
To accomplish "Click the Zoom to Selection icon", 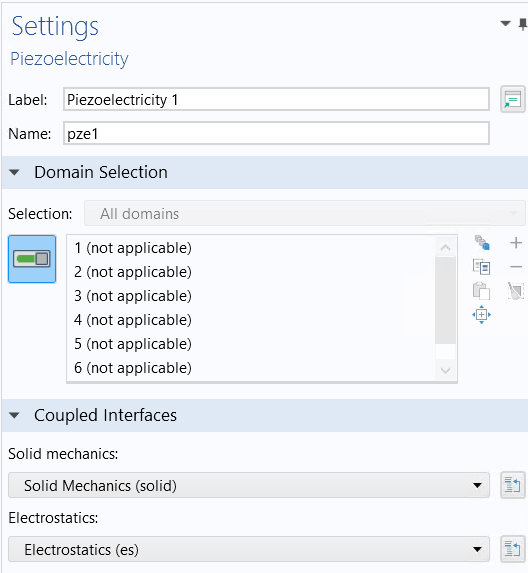I will (481, 315).
